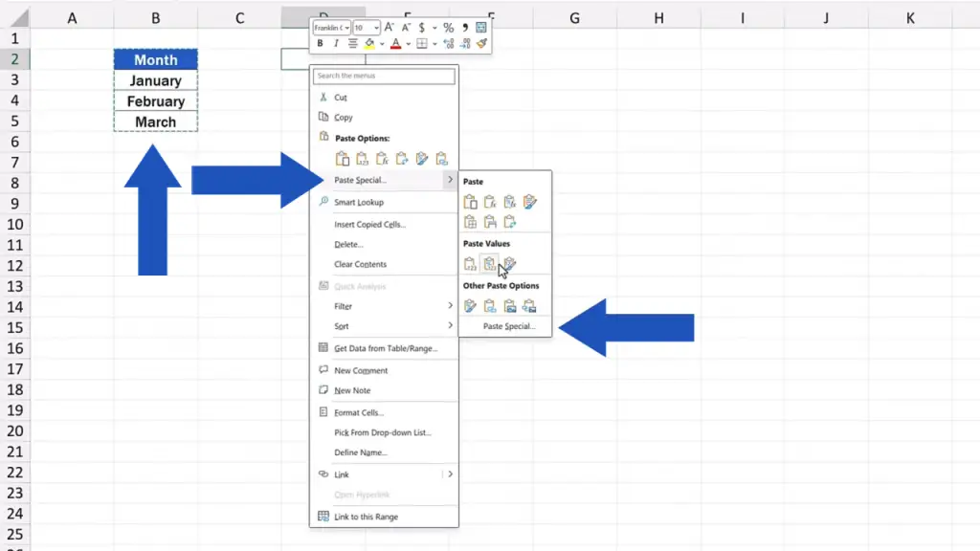
Task: Click Borders grid icon in mini toolbar
Action: pos(422,44)
